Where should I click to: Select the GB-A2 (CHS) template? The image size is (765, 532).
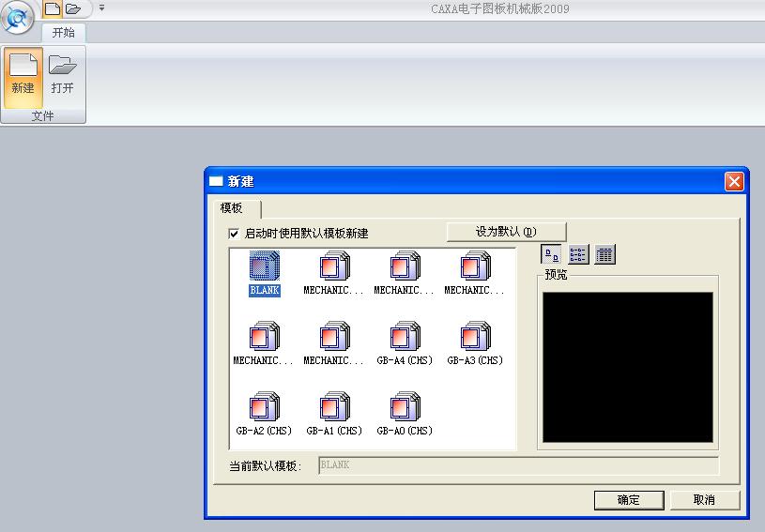(x=264, y=414)
